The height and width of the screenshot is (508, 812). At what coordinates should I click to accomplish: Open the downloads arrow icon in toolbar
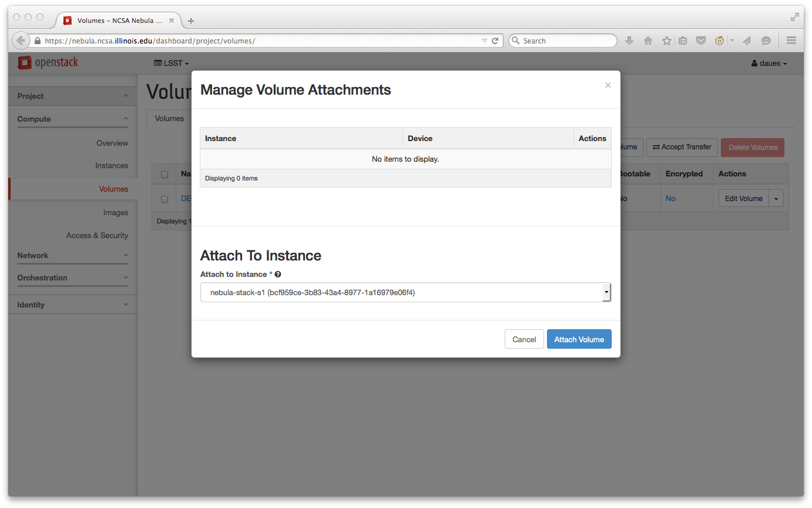point(629,41)
